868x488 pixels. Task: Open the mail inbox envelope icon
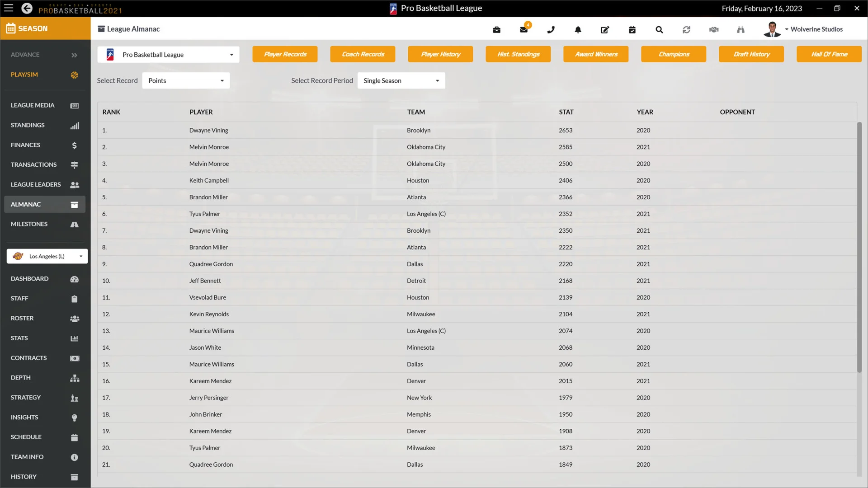pyautogui.click(x=524, y=30)
